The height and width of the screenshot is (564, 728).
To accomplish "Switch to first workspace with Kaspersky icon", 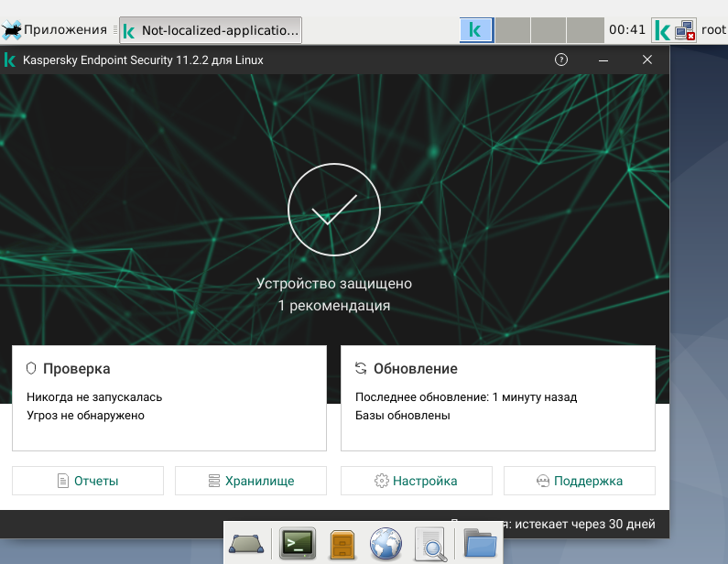I will pos(476,30).
